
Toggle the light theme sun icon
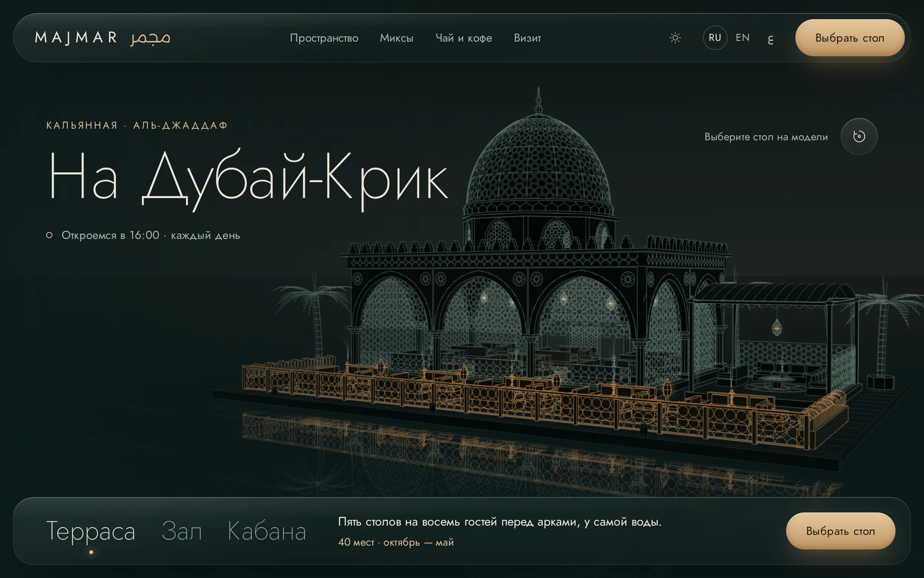pos(675,38)
